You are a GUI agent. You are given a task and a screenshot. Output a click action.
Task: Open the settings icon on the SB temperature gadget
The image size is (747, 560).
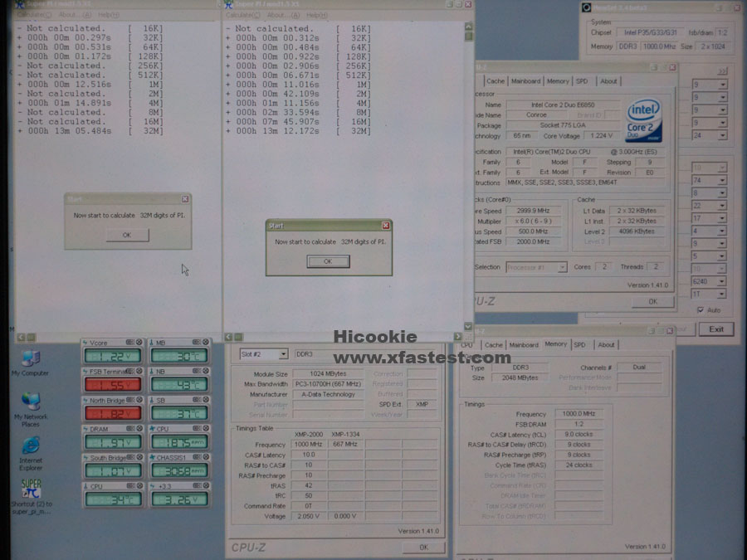click(x=196, y=400)
